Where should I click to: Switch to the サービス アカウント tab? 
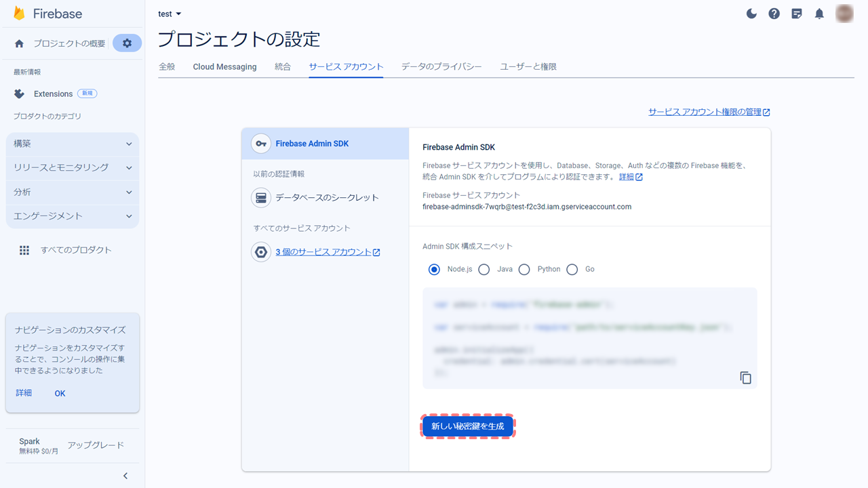pyautogui.click(x=346, y=66)
